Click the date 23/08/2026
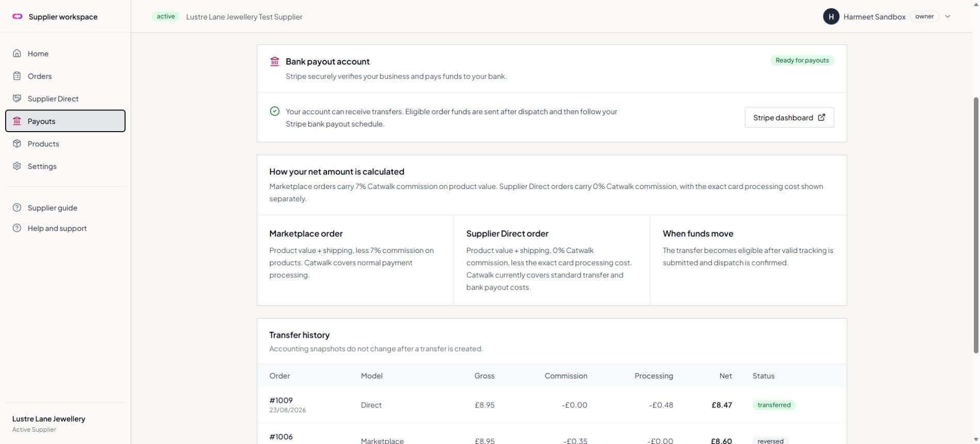The width and height of the screenshot is (980, 444). (287, 410)
